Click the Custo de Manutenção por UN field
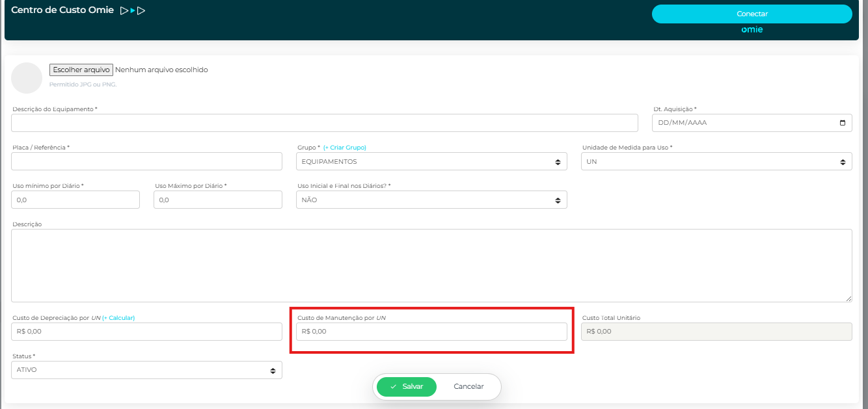The height and width of the screenshot is (409, 868). (x=431, y=332)
